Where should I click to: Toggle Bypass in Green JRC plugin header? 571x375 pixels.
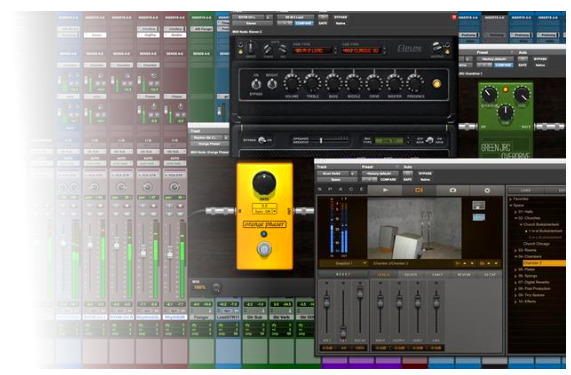(x=540, y=59)
